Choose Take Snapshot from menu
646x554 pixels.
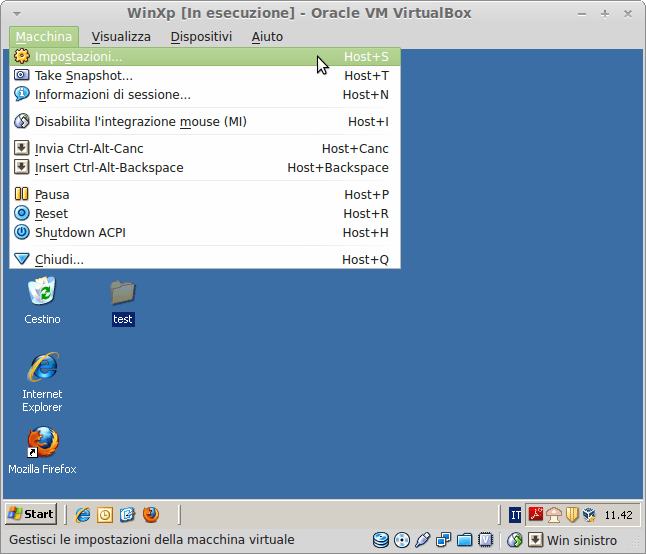coord(205,76)
